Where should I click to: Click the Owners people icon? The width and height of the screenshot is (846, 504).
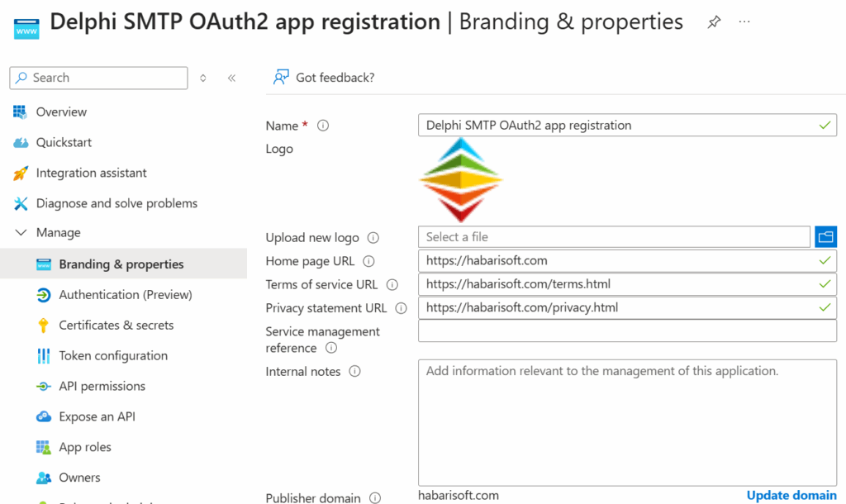[x=44, y=478]
